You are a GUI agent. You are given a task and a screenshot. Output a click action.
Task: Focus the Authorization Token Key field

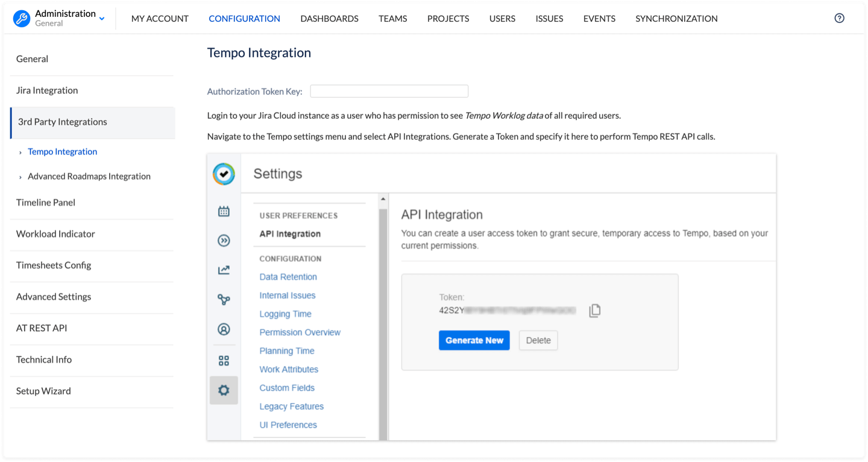[x=389, y=91]
